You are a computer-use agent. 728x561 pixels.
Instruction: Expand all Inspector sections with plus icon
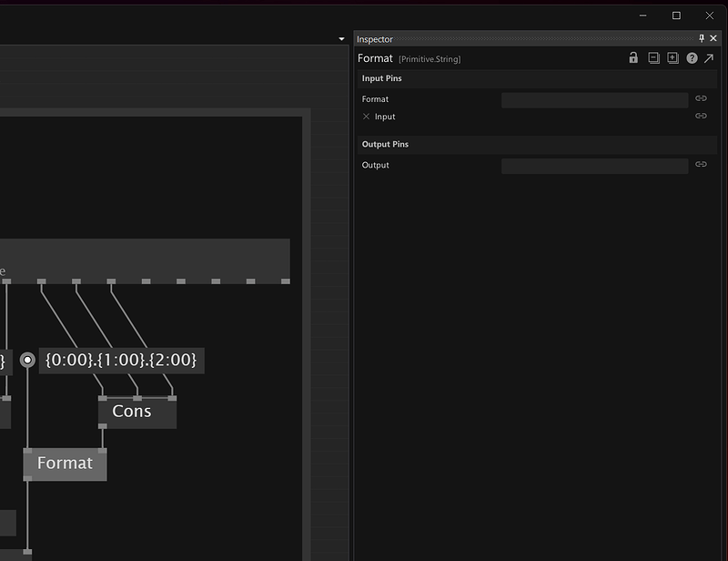[x=672, y=58]
